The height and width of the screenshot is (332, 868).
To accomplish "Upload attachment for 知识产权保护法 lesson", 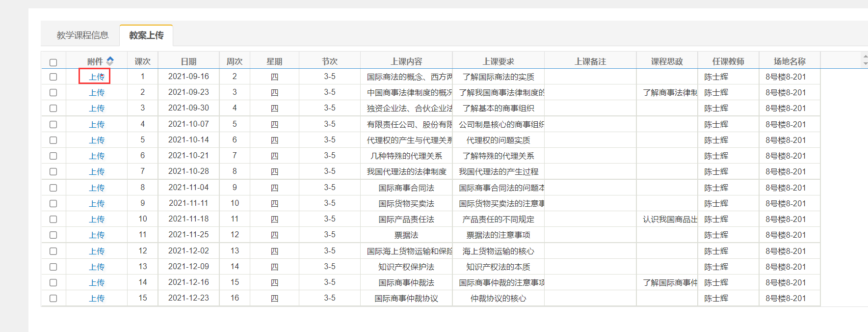I will tap(97, 267).
